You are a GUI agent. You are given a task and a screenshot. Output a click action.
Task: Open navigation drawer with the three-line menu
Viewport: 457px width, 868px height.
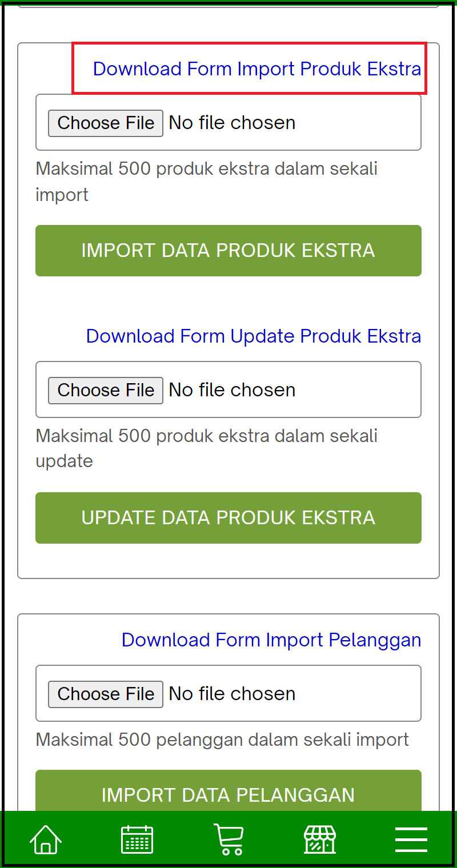coord(411,839)
